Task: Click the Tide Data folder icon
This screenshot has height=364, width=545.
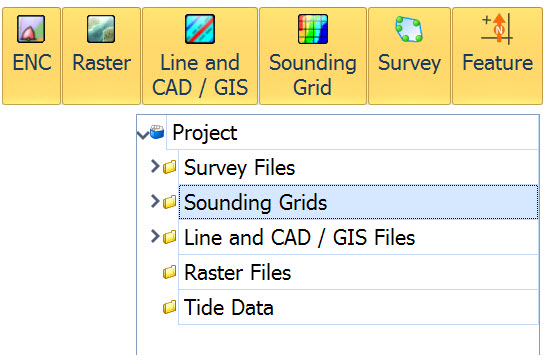Action: click(170, 307)
